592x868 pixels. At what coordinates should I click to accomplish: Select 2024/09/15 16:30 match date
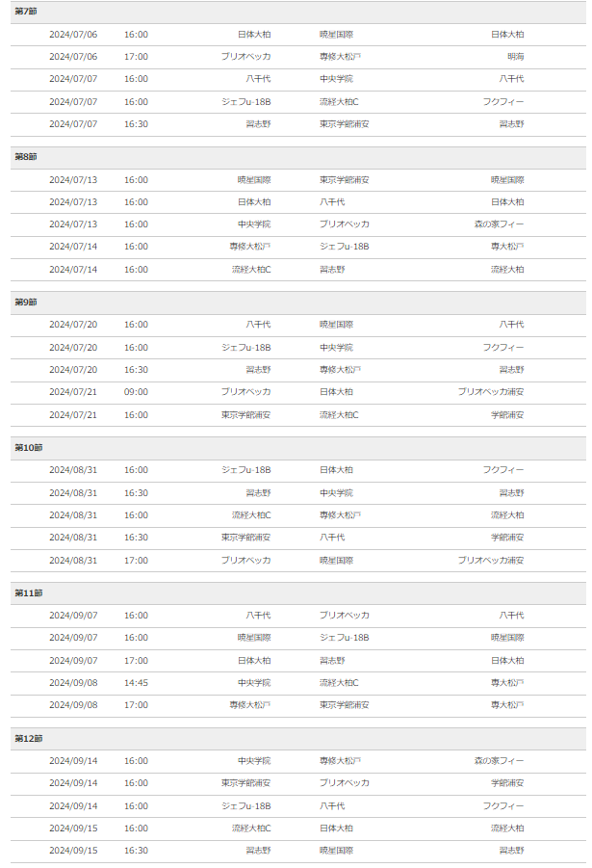[73, 851]
